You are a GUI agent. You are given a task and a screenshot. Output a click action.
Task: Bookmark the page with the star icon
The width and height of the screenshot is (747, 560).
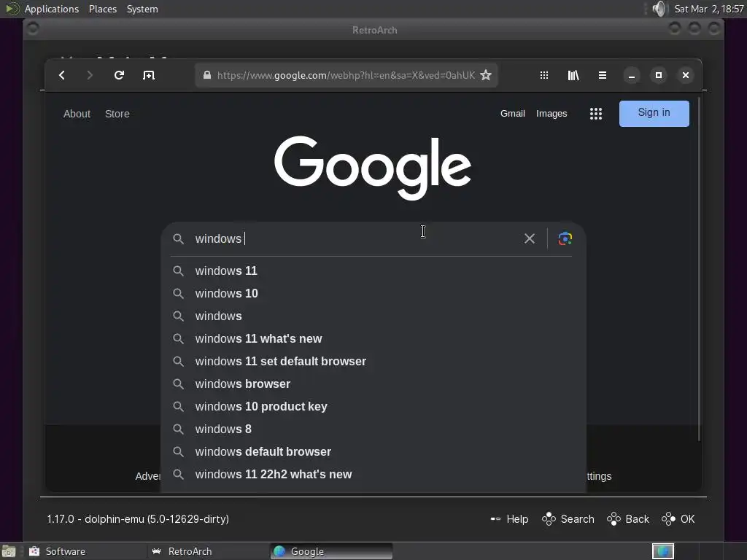coord(485,75)
